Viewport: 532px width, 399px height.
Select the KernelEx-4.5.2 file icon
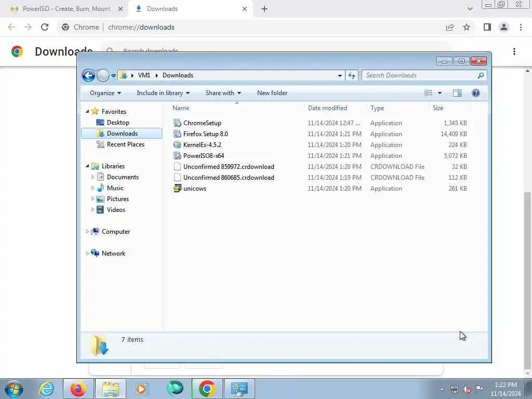click(x=177, y=144)
